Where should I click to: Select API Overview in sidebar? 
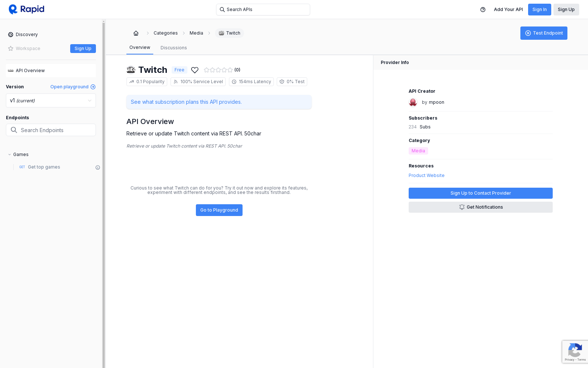[51, 71]
